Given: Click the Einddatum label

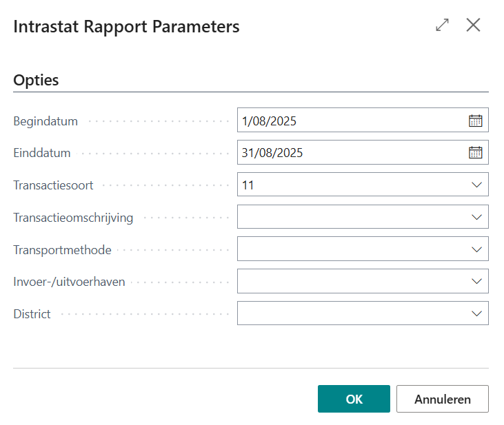Looking at the screenshot, I should (x=42, y=153).
